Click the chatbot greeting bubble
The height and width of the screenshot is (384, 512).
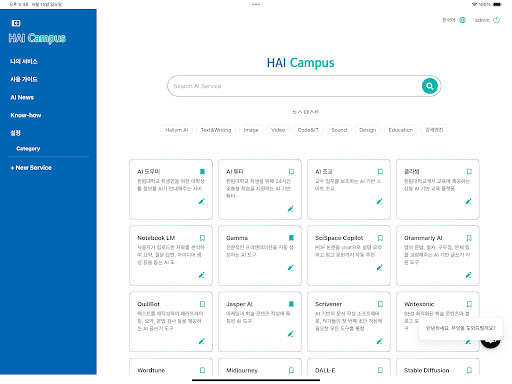[461, 328]
